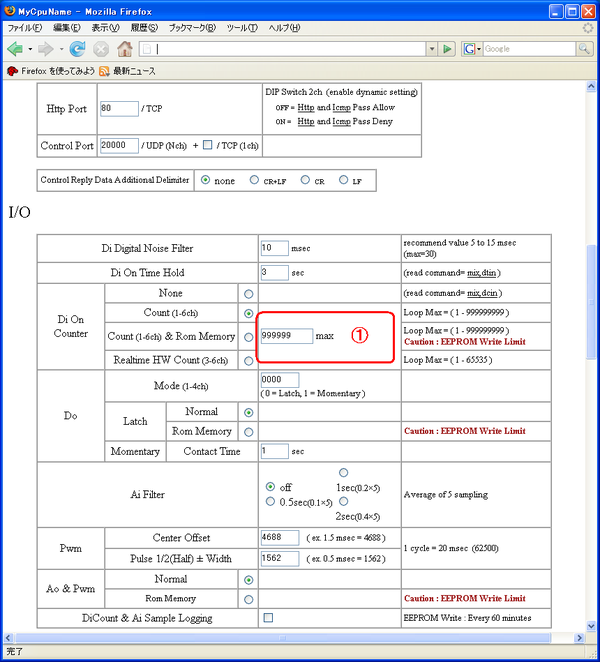The width and height of the screenshot is (600, 662).
Task: Open the Google search engine selector
Action: point(472,49)
